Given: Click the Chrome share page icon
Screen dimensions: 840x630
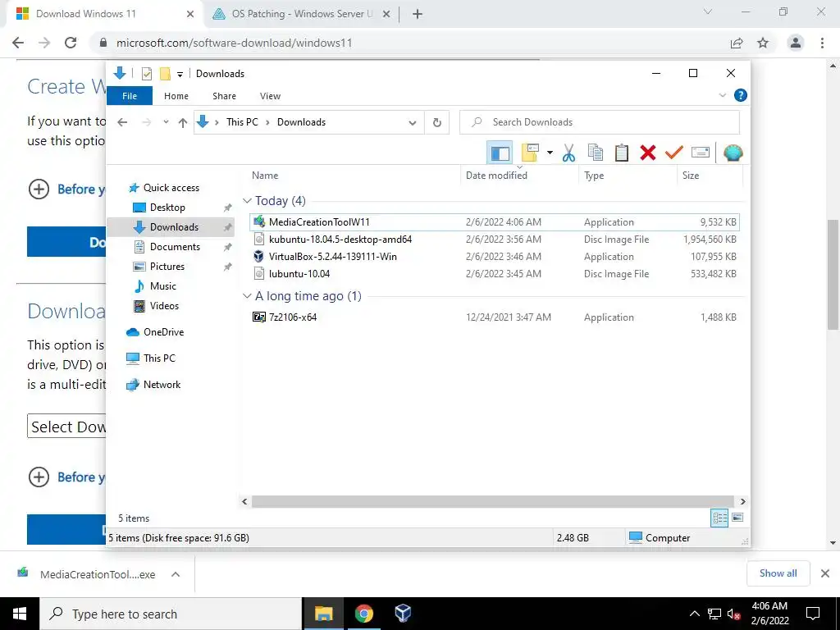Looking at the screenshot, I should tap(737, 43).
